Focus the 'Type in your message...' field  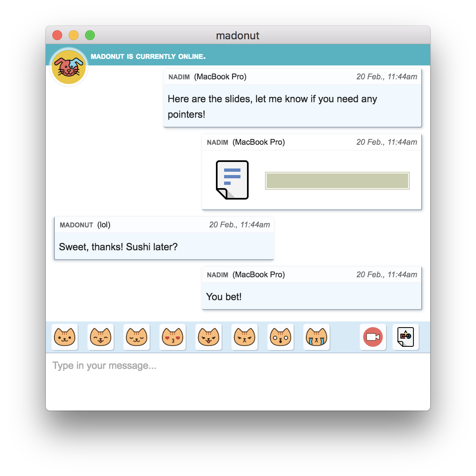click(x=238, y=381)
